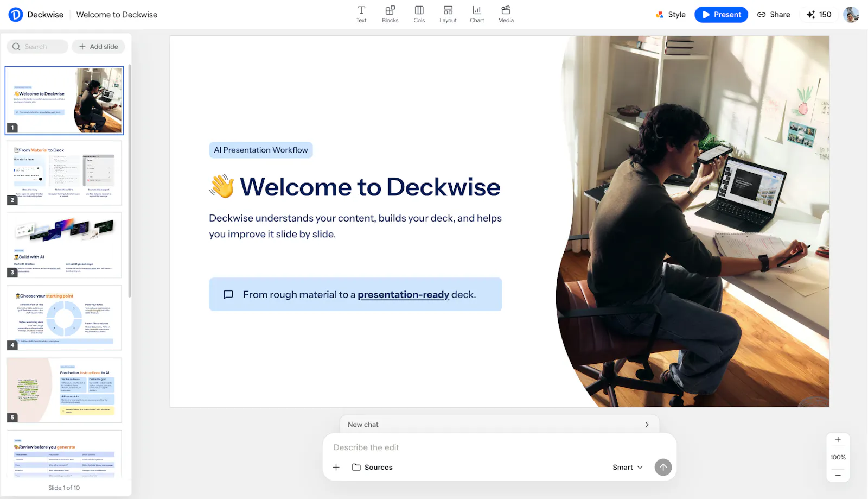Open the Media tool
868x499 pixels.
(x=506, y=15)
